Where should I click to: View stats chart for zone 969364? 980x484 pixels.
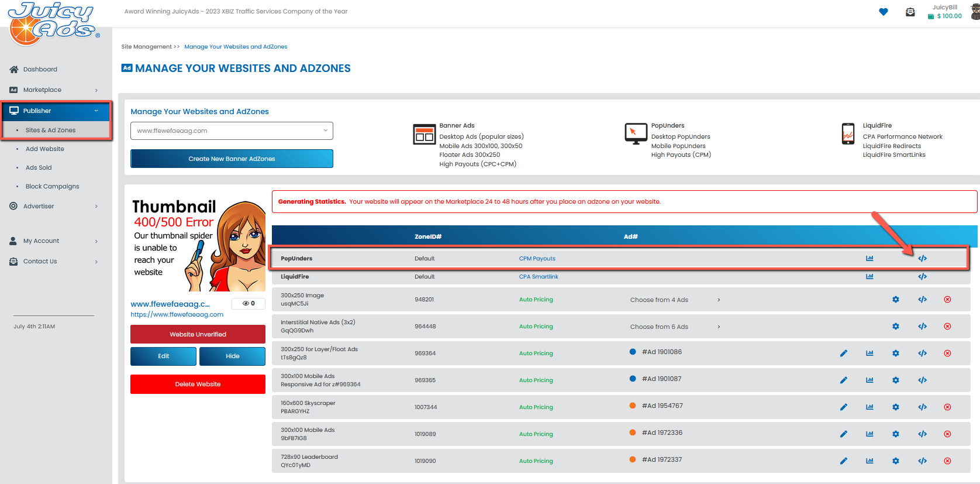click(869, 353)
